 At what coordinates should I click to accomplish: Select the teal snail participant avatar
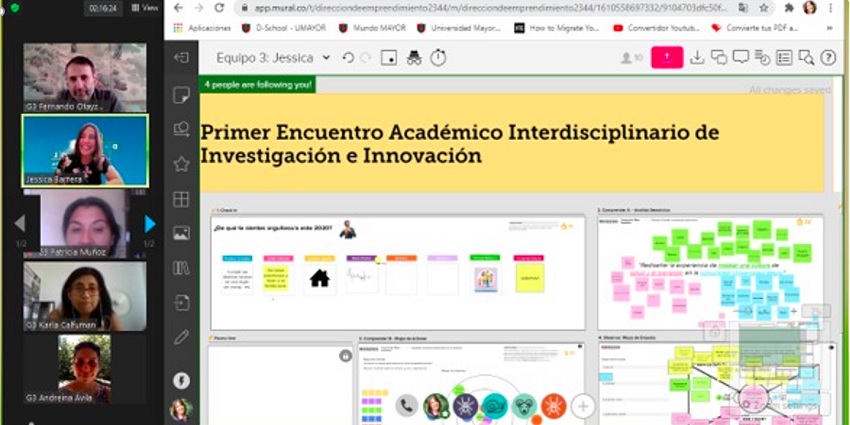click(494, 406)
